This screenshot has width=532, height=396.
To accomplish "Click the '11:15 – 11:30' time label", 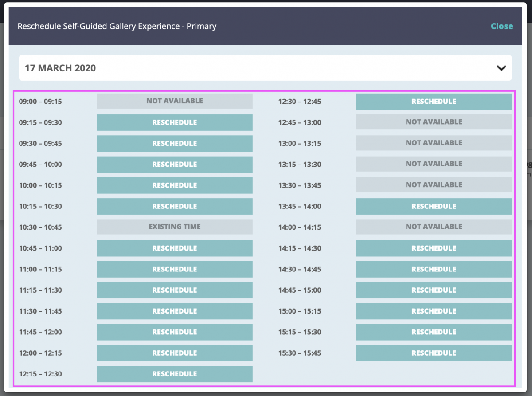I will [40, 290].
